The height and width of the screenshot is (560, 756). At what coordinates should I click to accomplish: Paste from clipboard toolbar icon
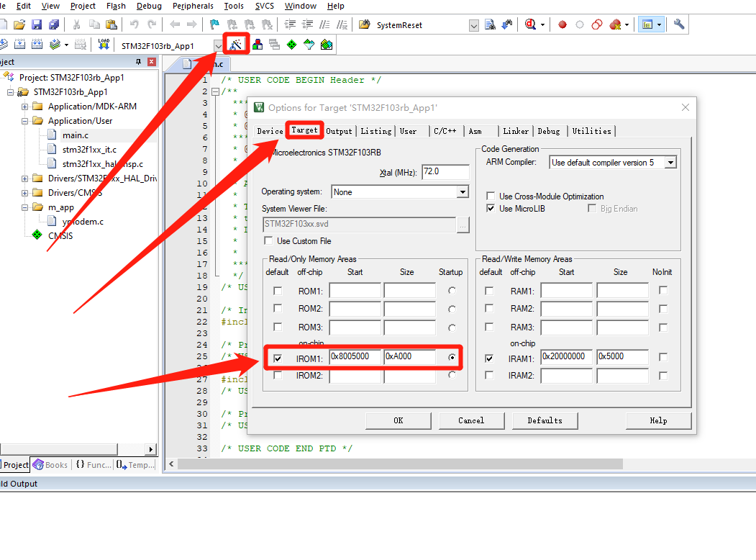(x=111, y=24)
